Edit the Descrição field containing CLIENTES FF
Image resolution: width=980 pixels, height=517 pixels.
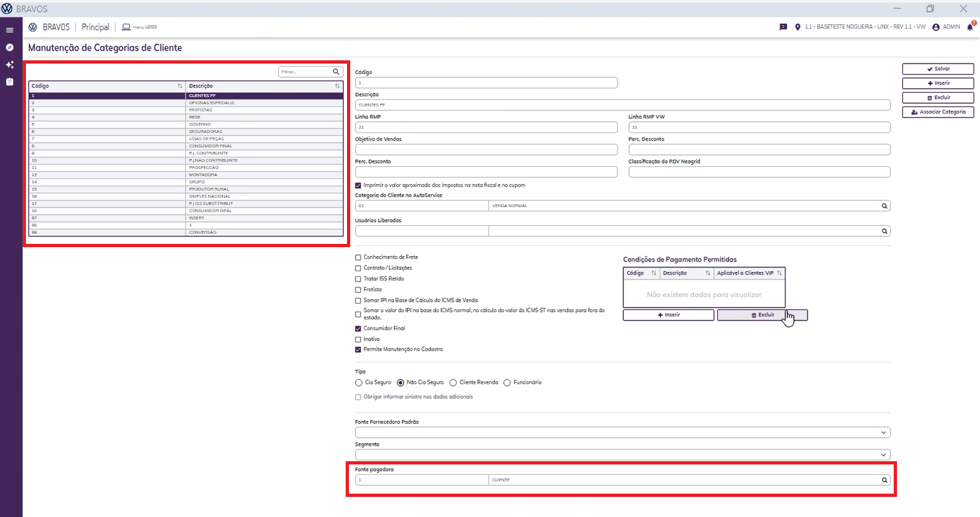click(x=623, y=104)
